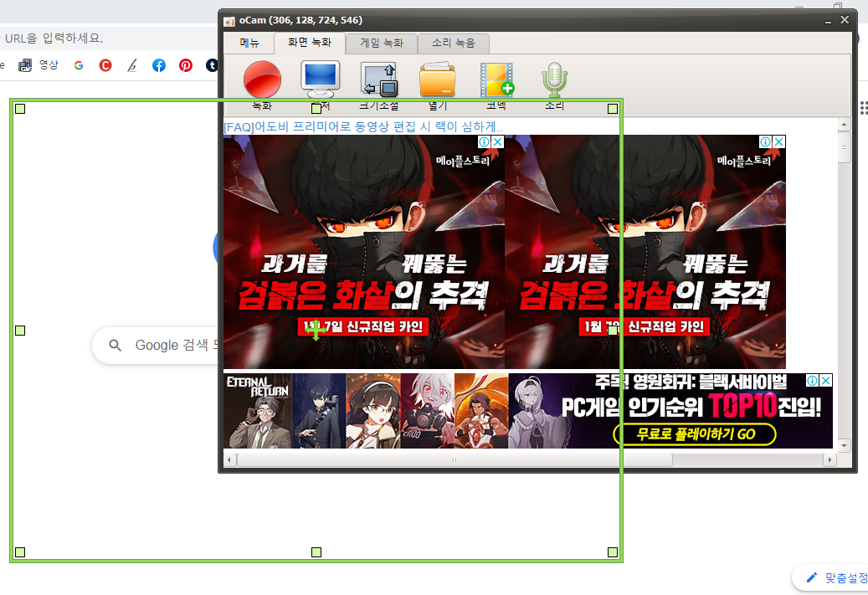Screen dimensions: 868x595
Task: Click the Sound microphone icon in oCam
Action: tap(555, 80)
